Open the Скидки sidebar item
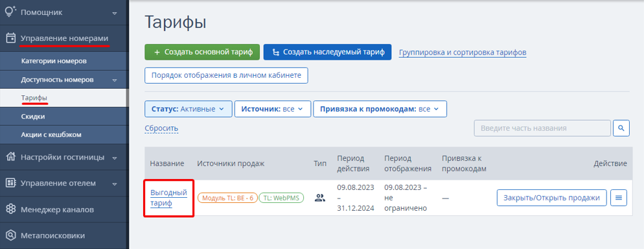 click(33, 117)
